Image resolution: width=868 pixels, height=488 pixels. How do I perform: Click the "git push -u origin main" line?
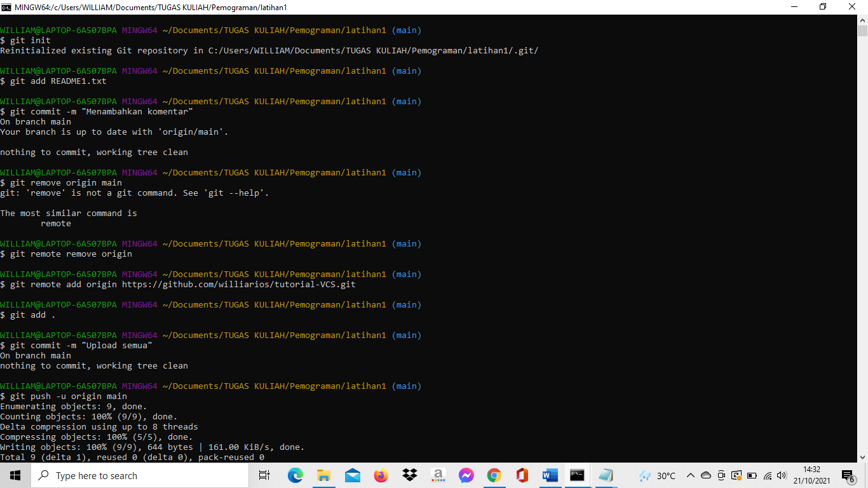(64, 396)
